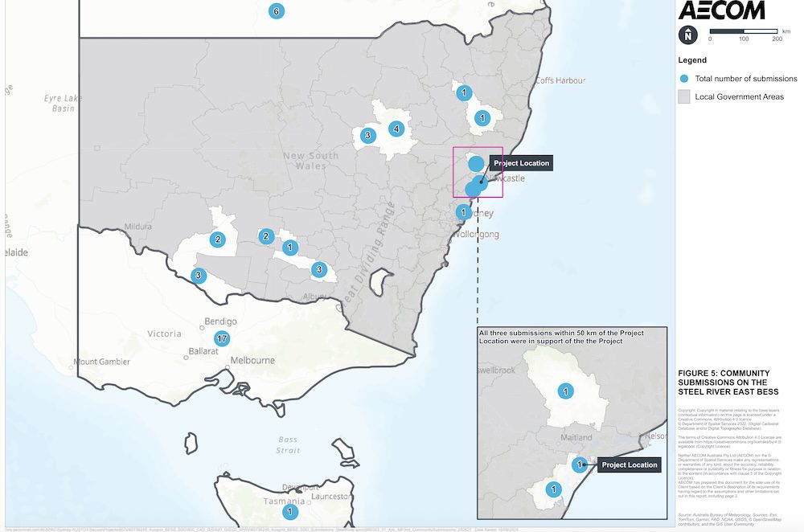Click the inset marker north of Maitland
Viewport: 804px width, 532px height.
click(x=566, y=391)
